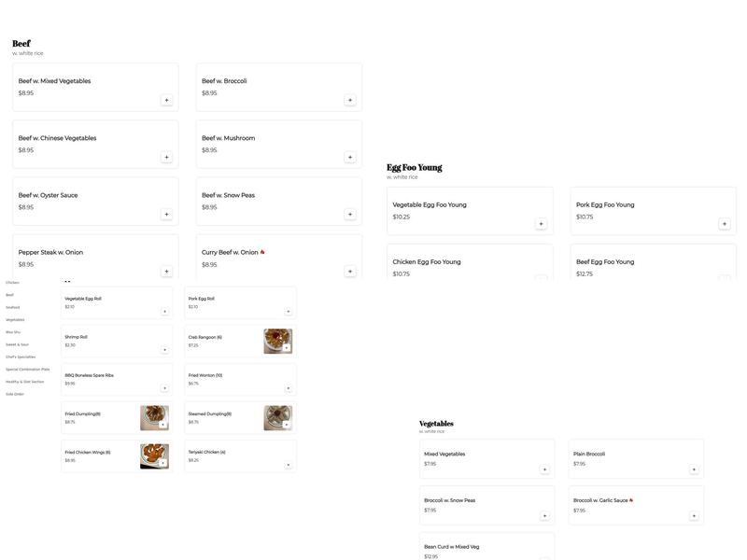This screenshot has width=747, height=560.
Task: Add Shrimp Roll with plus button
Action: point(165,350)
